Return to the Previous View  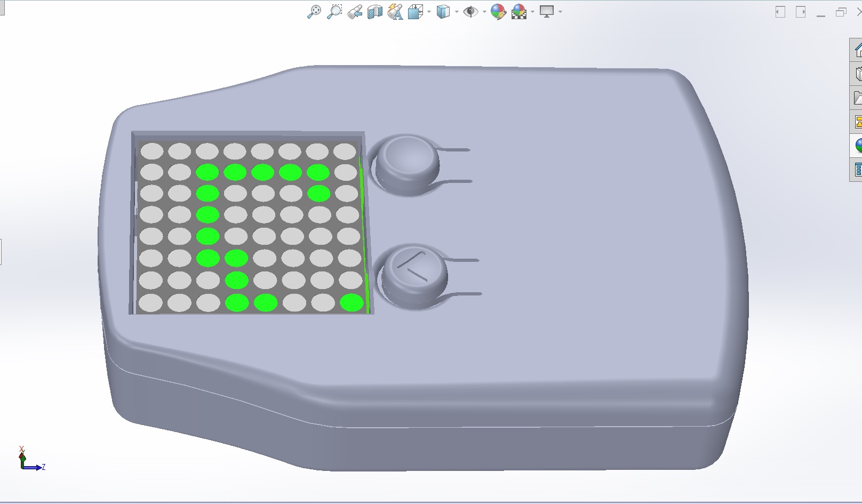(x=355, y=12)
